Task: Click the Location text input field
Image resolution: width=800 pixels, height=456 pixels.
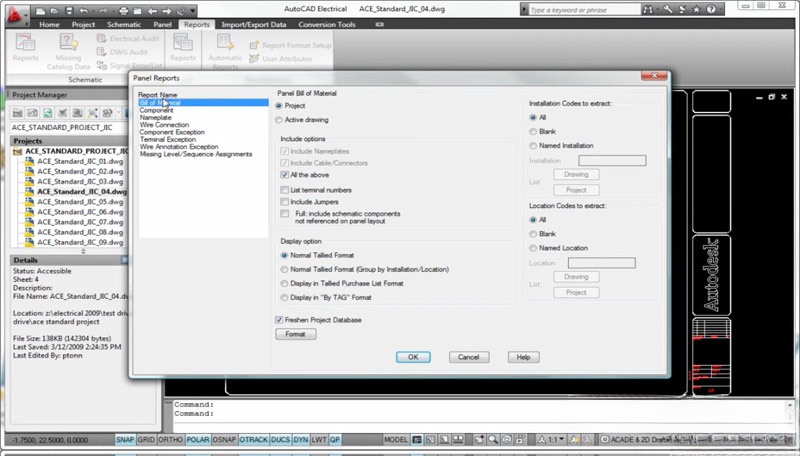Action: point(602,263)
